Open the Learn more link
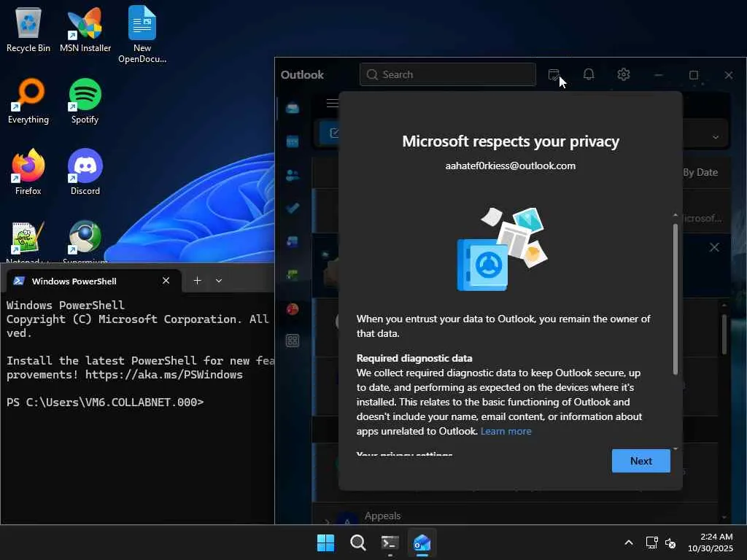Screen dimensions: 747x560 (506, 432)
